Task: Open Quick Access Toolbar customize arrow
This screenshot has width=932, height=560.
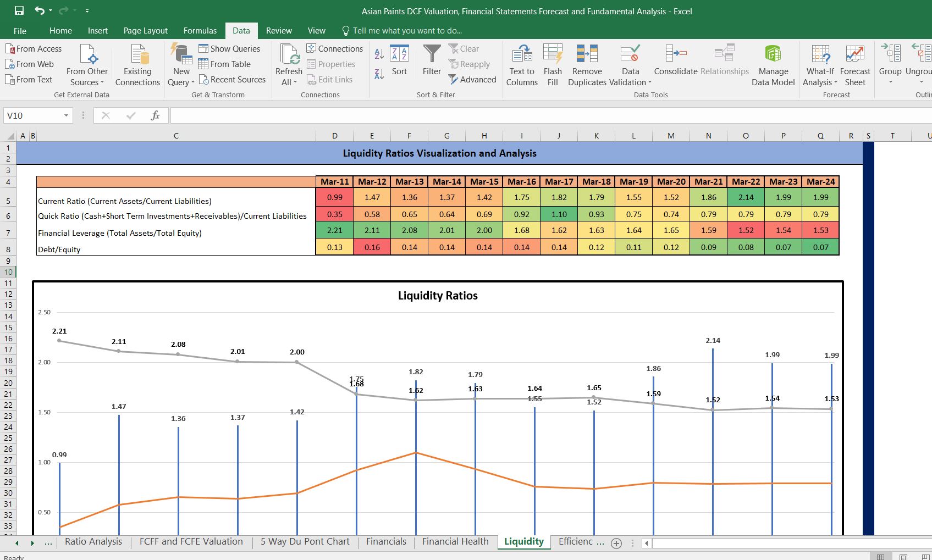Action: (87, 11)
